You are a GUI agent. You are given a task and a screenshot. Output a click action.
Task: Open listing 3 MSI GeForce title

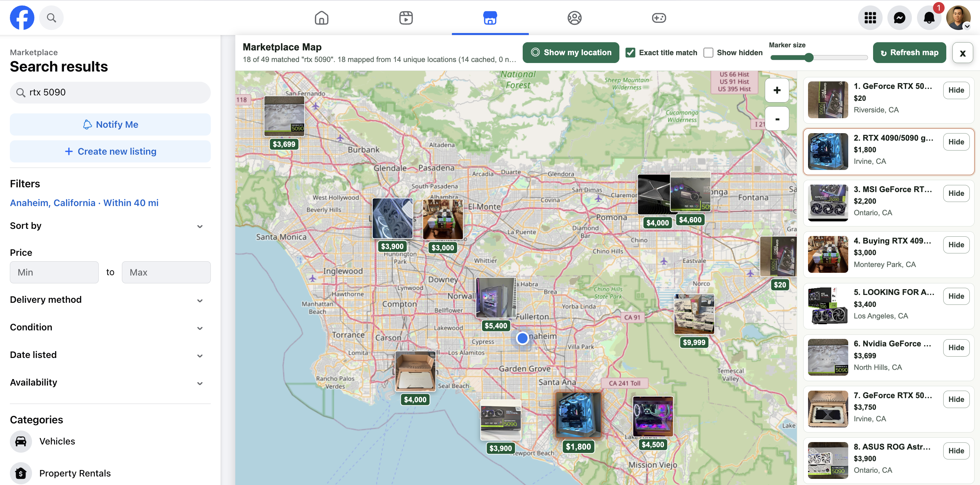pos(892,189)
